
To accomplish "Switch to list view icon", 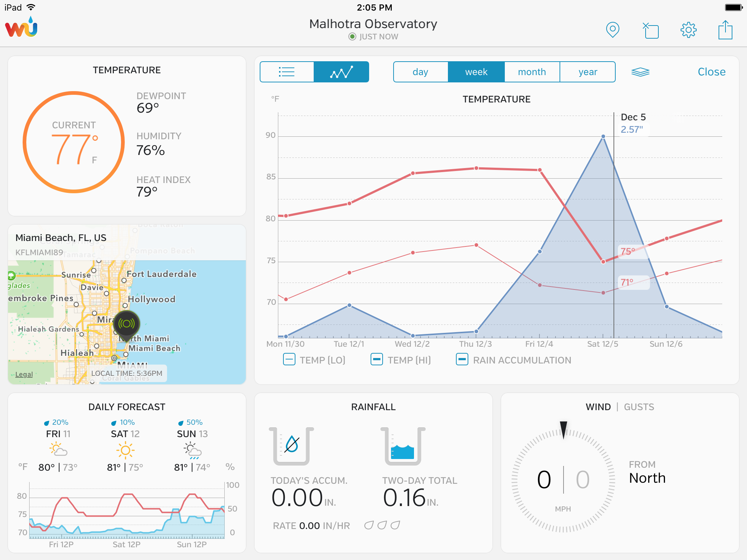I will (287, 72).
